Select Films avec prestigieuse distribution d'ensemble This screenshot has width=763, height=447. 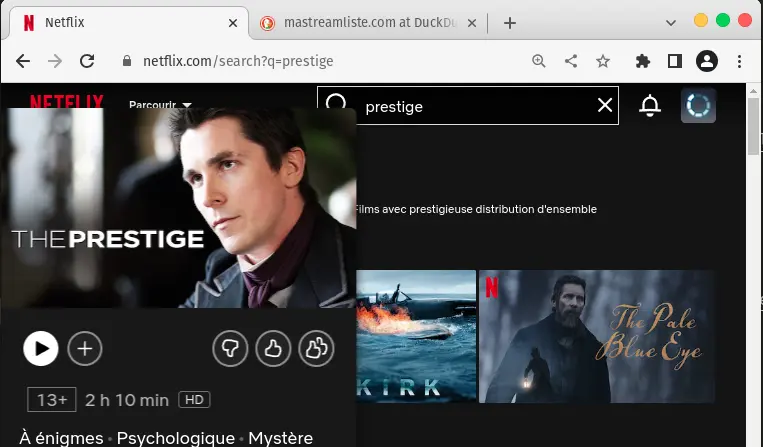coord(475,209)
